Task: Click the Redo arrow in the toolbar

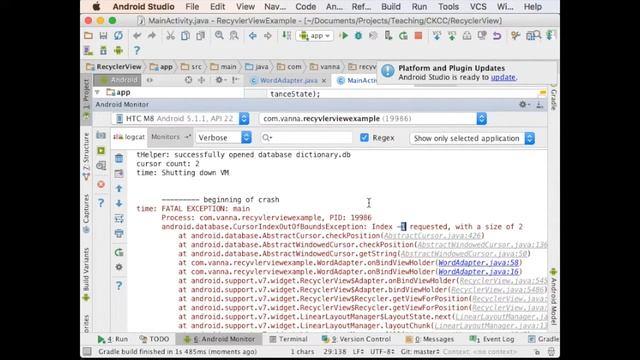Action: click(151, 36)
